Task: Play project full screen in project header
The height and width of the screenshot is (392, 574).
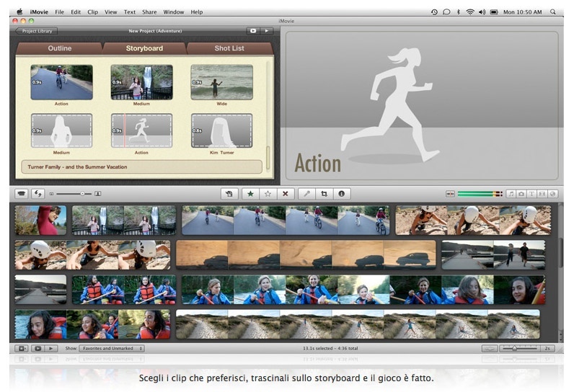Action: (x=253, y=31)
